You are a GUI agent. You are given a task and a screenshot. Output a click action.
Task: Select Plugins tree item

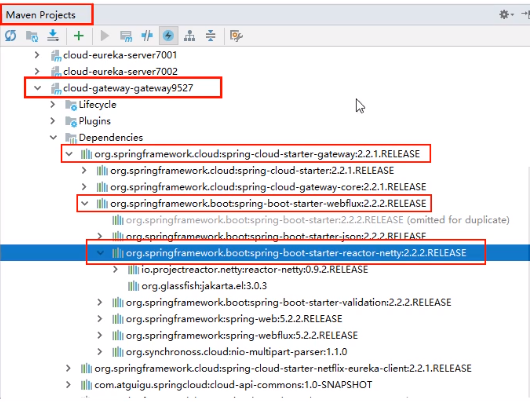(x=95, y=121)
